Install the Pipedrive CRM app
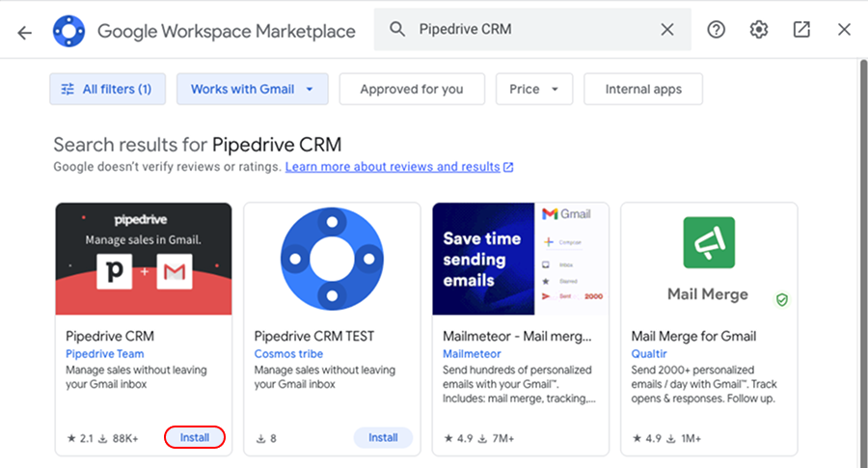The height and width of the screenshot is (468, 868). coord(194,438)
